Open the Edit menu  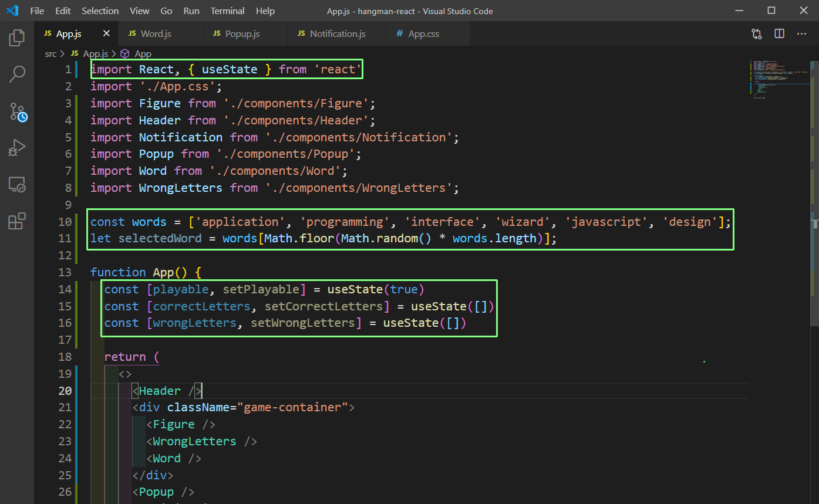63,11
